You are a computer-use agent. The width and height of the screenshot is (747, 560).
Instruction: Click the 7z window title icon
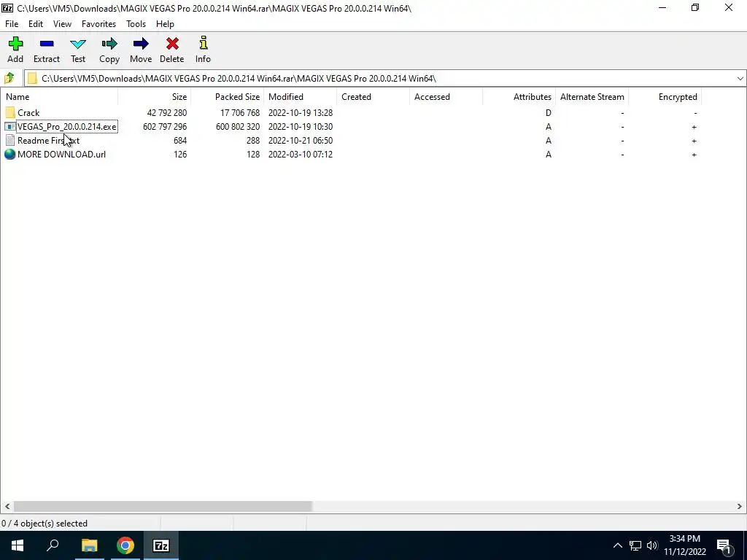pyautogui.click(x=7, y=8)
